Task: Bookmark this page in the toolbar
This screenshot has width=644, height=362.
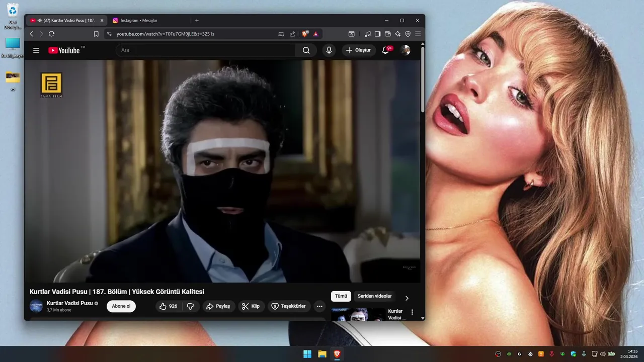Action: (x=96, y=34)
